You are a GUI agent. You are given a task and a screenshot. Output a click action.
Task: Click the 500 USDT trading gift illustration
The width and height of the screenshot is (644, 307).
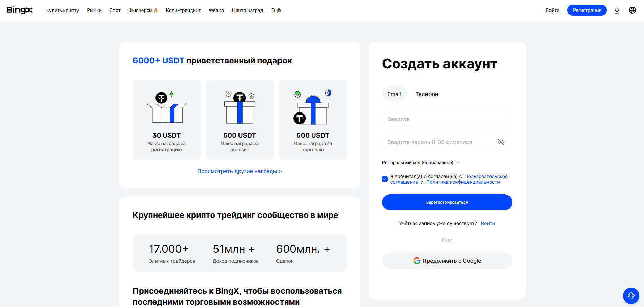click(x=313, y=107)
